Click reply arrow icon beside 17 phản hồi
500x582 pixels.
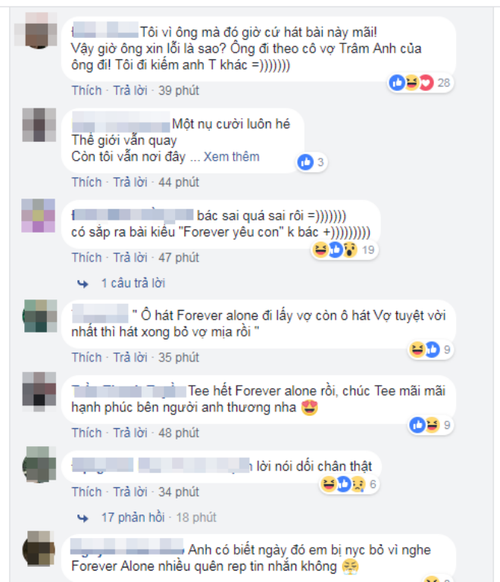[x=82, y=518]
